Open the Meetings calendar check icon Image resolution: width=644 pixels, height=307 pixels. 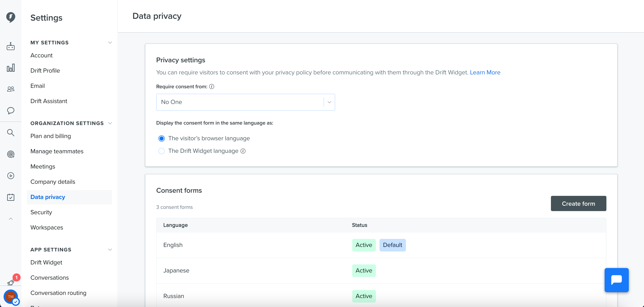point(11,197)
